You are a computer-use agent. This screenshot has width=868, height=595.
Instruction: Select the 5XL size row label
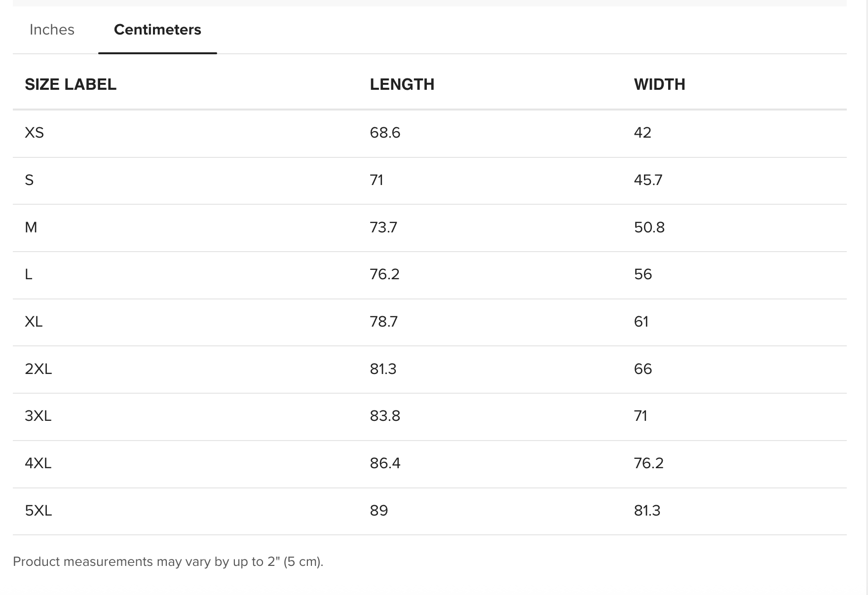[x=38, y=511]
